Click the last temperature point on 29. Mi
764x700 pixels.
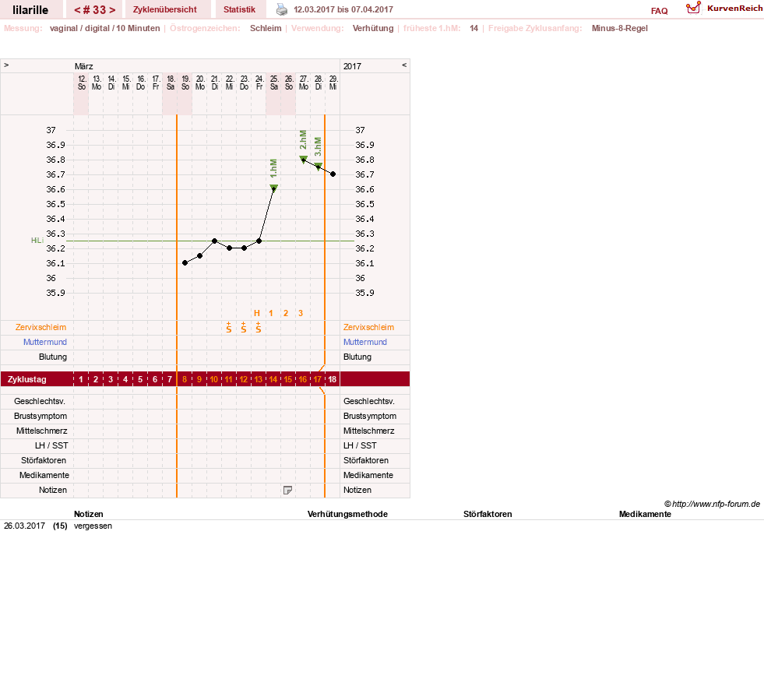point(333,174)
